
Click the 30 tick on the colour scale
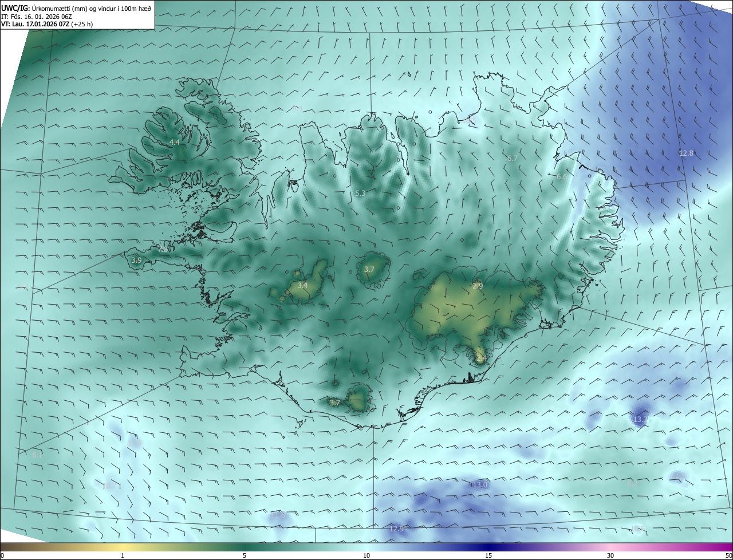click(x=610, y=555)
